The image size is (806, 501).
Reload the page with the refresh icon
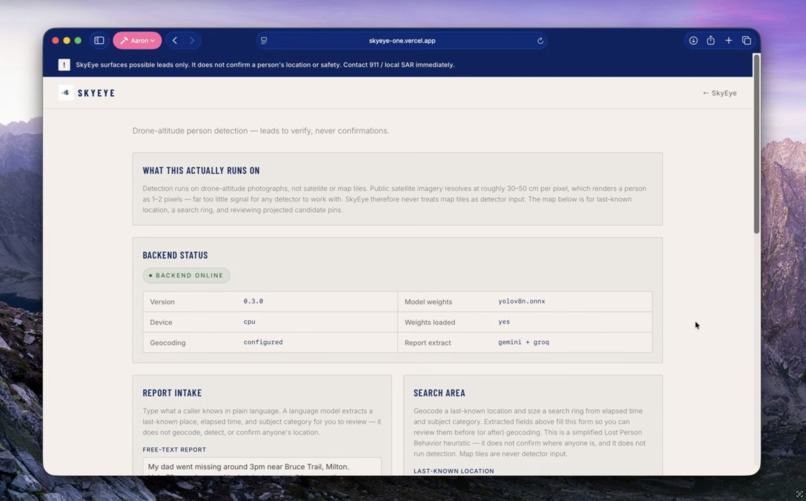point(540,41)
